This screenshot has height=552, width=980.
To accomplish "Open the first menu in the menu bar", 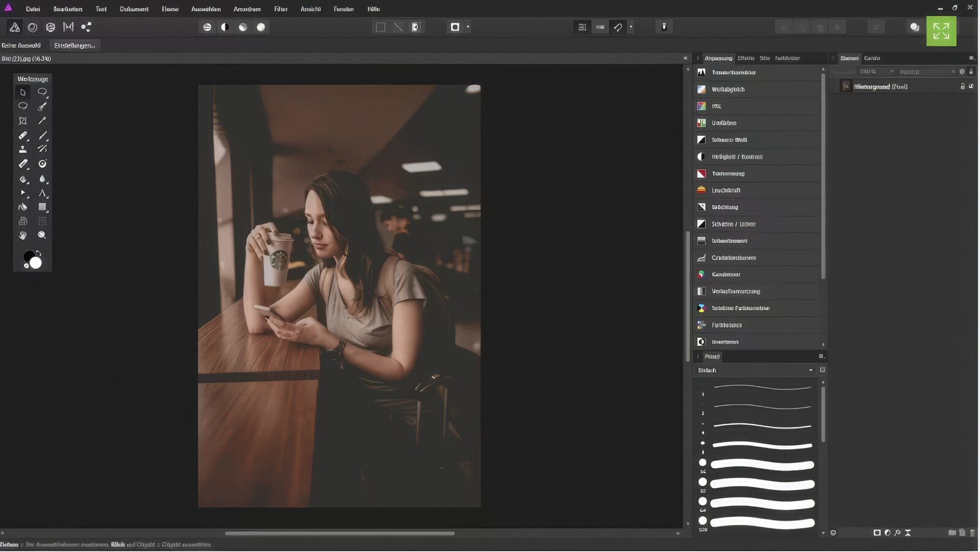I will pyautogui.click(x=33, y=9).
